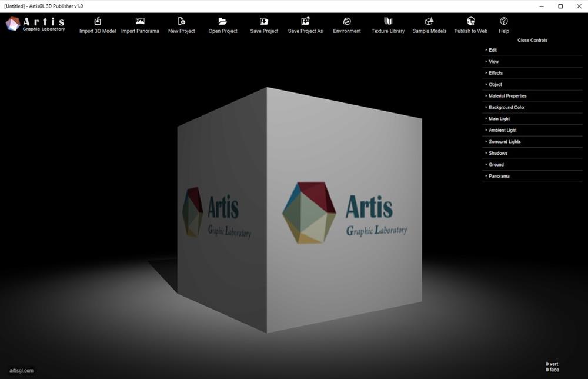
Task: Expand the Edit controls section
Action: (532, 50)
